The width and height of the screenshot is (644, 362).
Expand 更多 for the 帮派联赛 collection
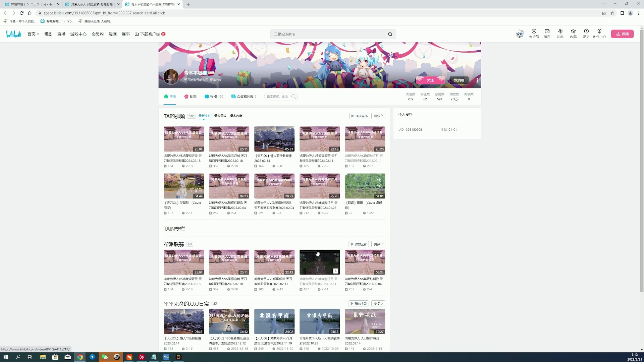tap(378, 244)
